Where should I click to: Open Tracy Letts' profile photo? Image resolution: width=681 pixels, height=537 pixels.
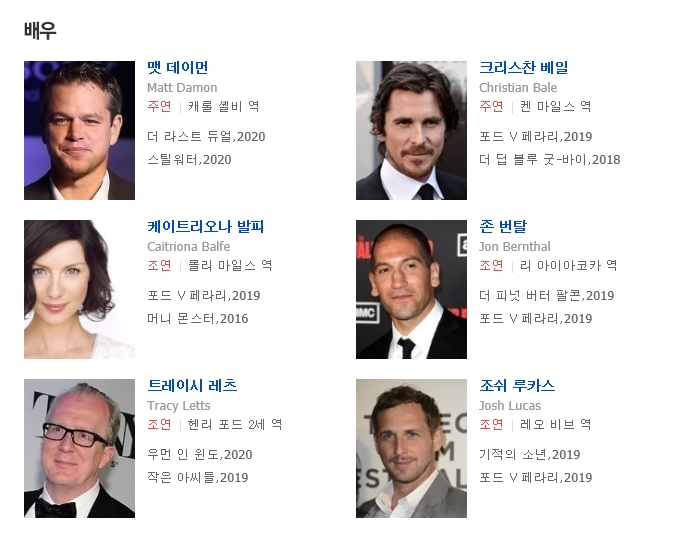pos(79,448)
